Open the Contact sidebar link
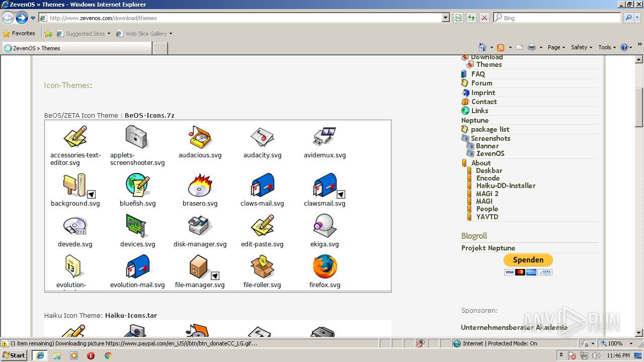 [484, 102]
